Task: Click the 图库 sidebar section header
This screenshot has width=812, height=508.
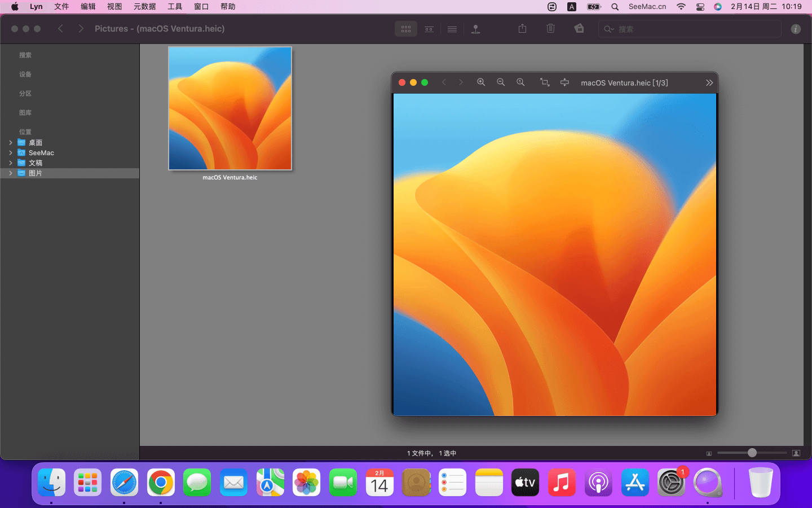Action: point(25,113)
